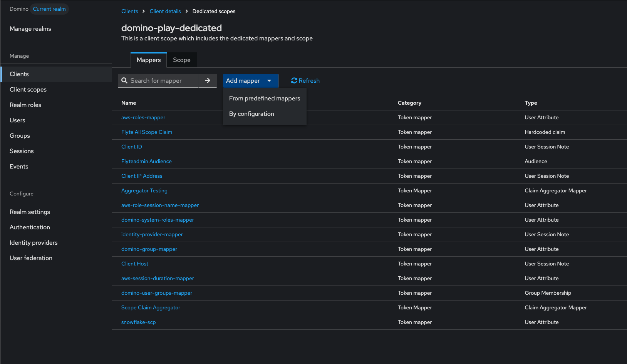Screen dimensions: 627x364
Task: Open the Client ID mapper
Action: (x=132, y=147)
